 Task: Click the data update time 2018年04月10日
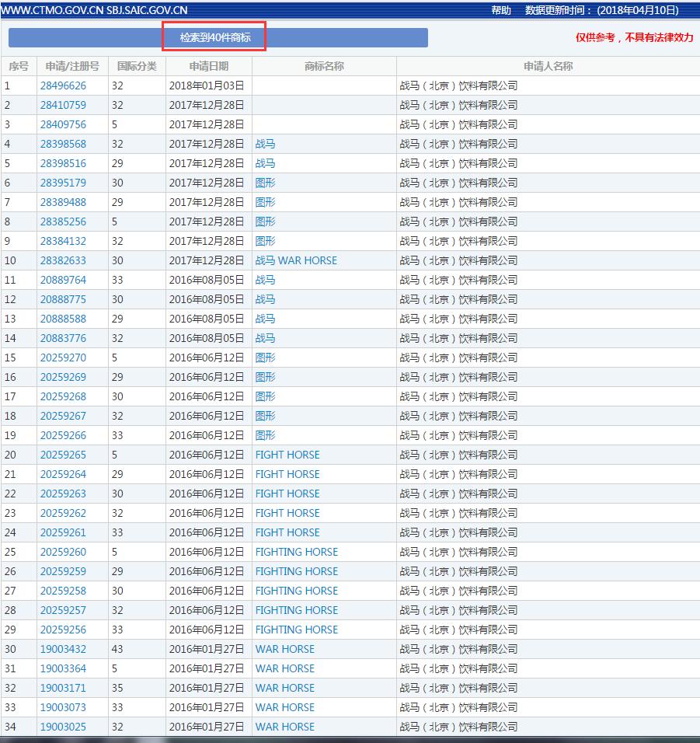(x=638, y=10)
